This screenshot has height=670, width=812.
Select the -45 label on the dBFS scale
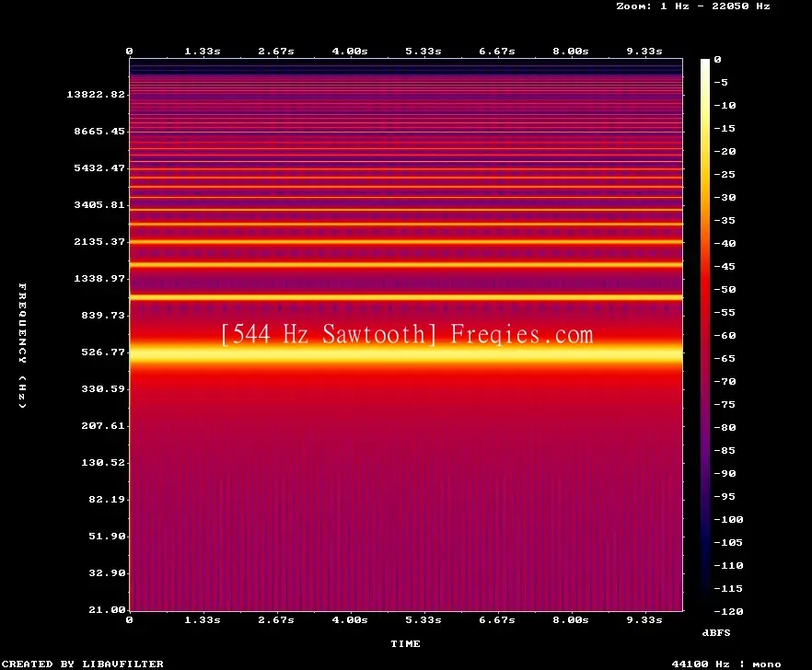click(x=725, y=266)
